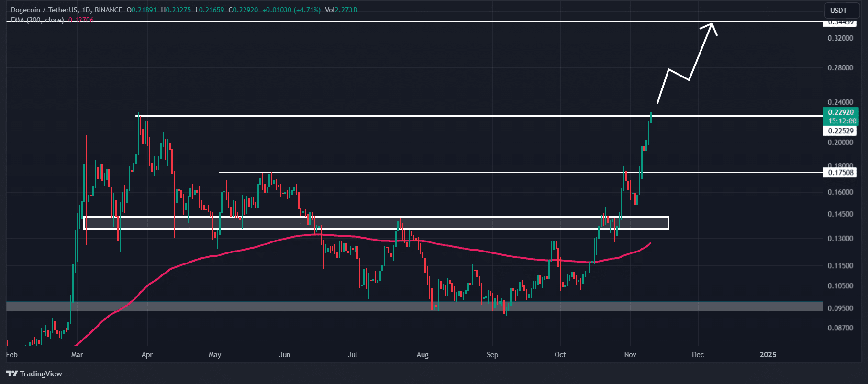Click the Vol 2.273B volume readout
868x384 pixels.
tap(341, 10)
